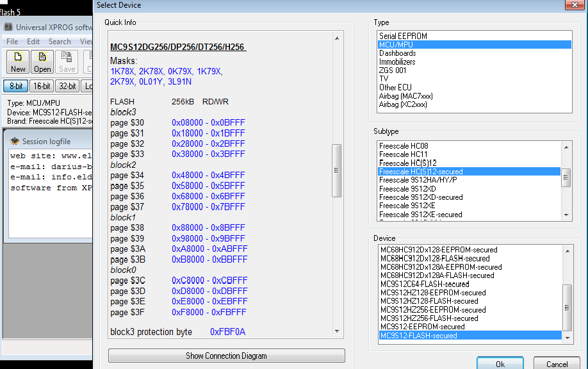
Task: Select MC68HC912Dx128A-EEPROM-secured device
Action: tap(471, 267)
